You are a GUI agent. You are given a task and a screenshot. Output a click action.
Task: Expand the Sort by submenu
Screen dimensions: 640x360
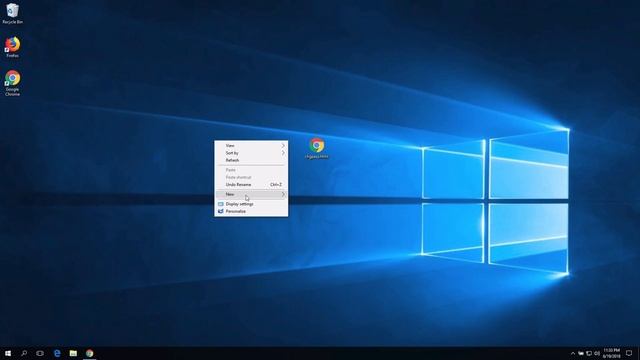(x=251, y=153)
